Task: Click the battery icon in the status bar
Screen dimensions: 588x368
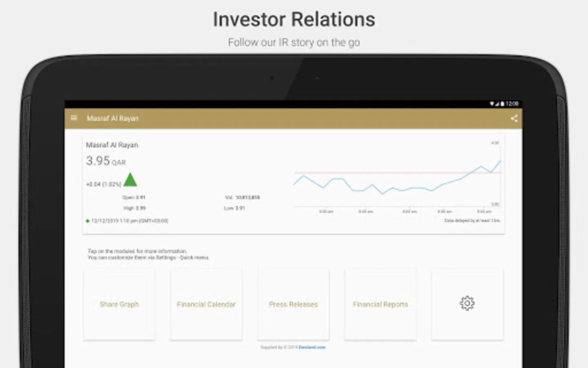Action: (502, 104)
